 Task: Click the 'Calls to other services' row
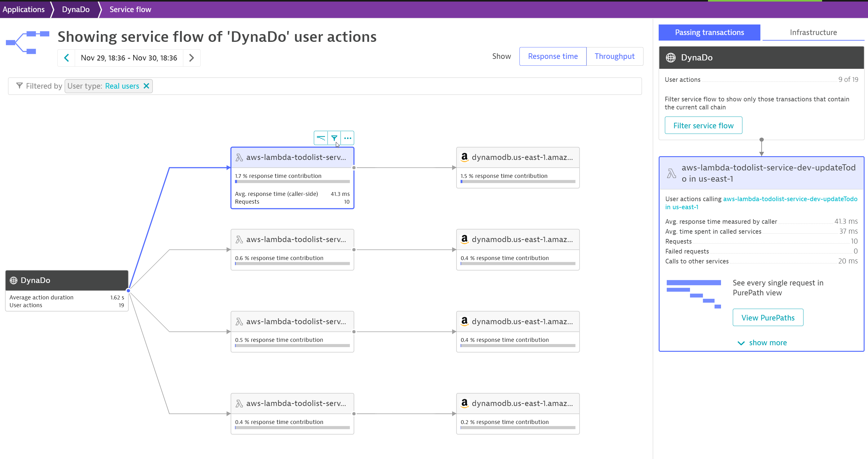click(x=761, y=261)
